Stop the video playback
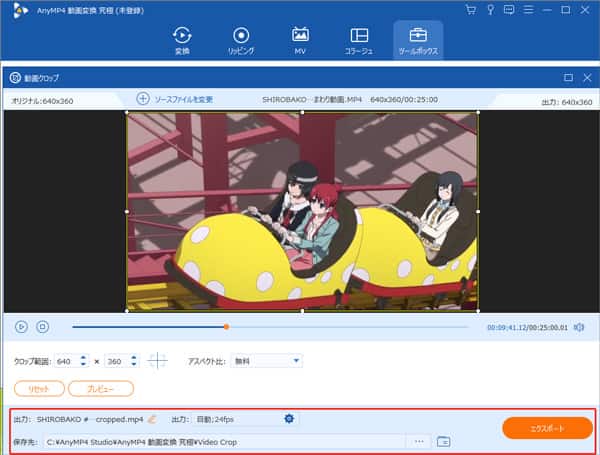This screenshot has width=600, height=455. 42,327
